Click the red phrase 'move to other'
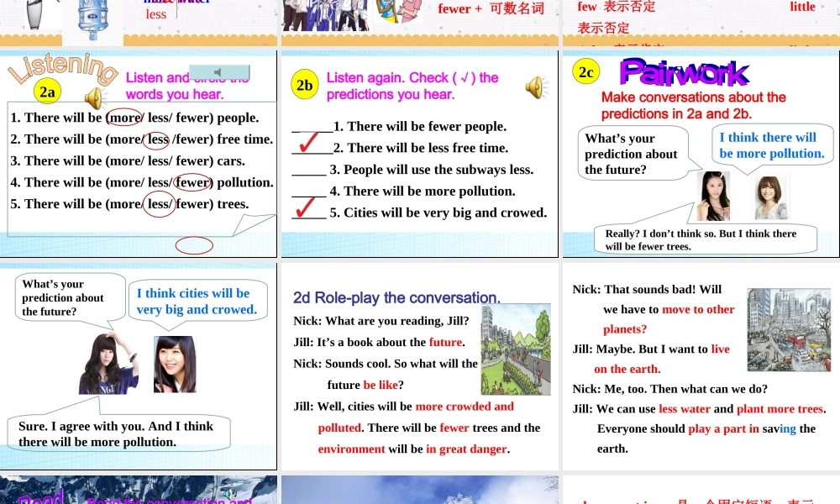 [x=698, y=310]
